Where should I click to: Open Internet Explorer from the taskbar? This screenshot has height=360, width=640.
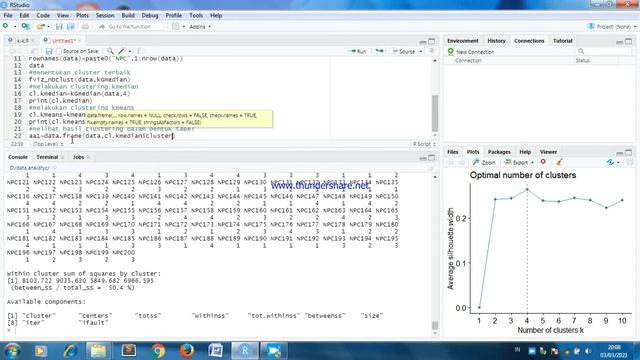point(71,351)
